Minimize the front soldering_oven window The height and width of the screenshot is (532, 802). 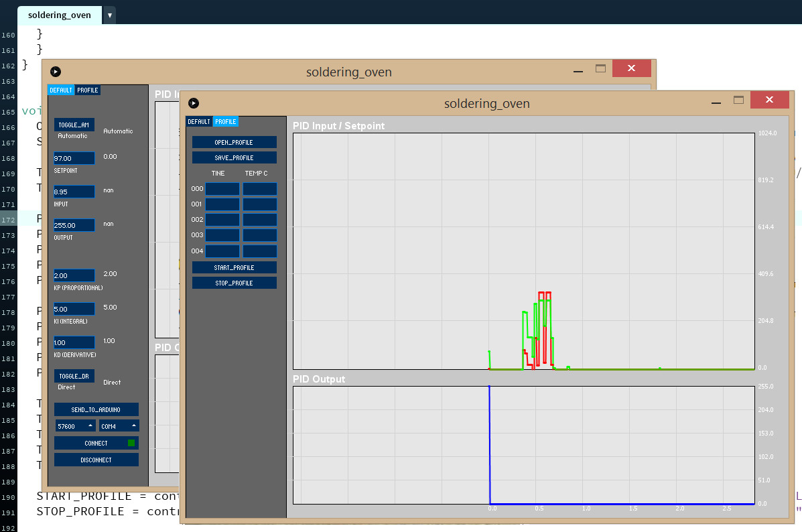(716, 101)
